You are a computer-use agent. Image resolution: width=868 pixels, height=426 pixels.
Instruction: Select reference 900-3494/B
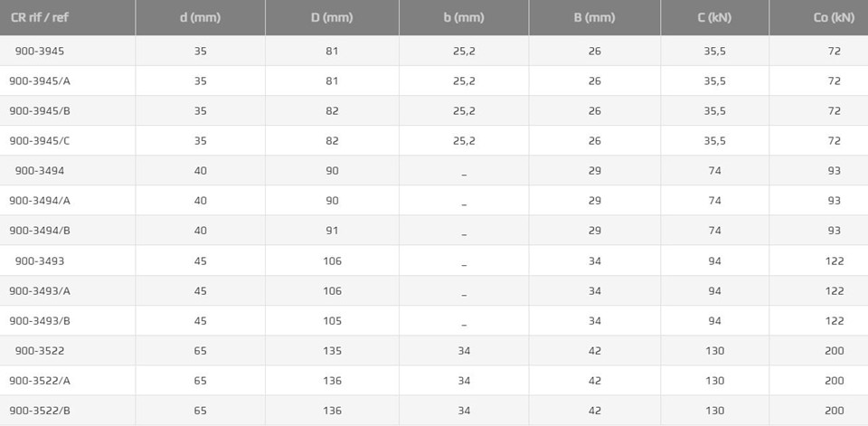[x=39, y=231]
